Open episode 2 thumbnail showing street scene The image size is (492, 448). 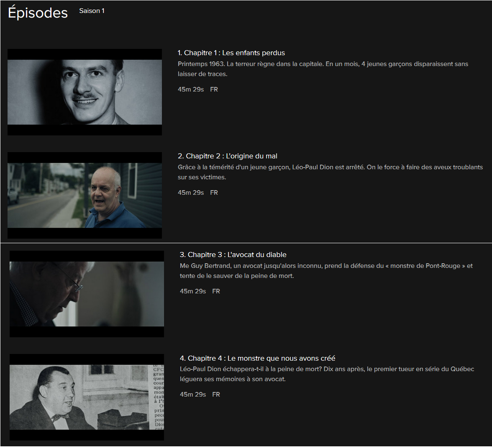coord(85,195)
